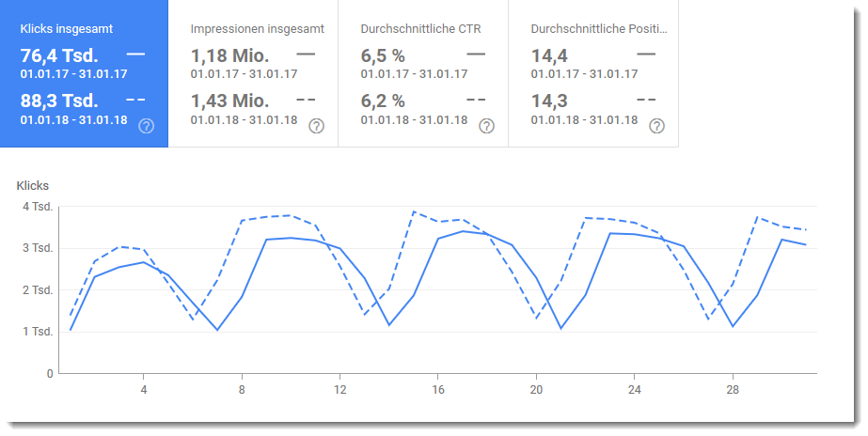The height and width of the screenshot is (436, 868).
Task: Click solid-line legend marker beside 76,4 Tsd.
Action: coord(135,54)
